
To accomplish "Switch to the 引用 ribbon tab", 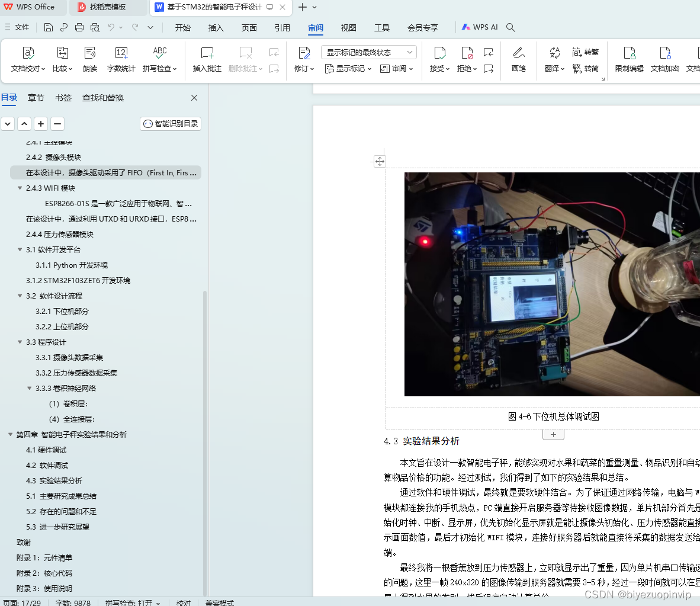I will coord(282,28).
